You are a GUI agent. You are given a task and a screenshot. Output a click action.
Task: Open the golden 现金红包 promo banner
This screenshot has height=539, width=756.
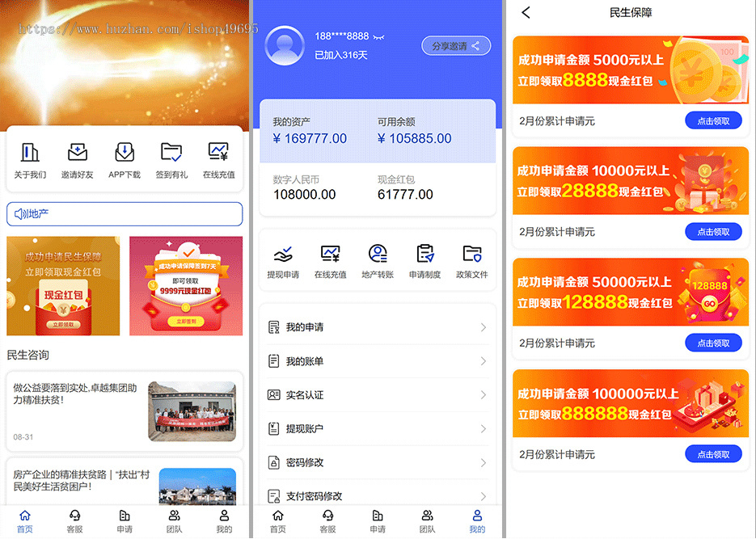click(x=63, y=285)
